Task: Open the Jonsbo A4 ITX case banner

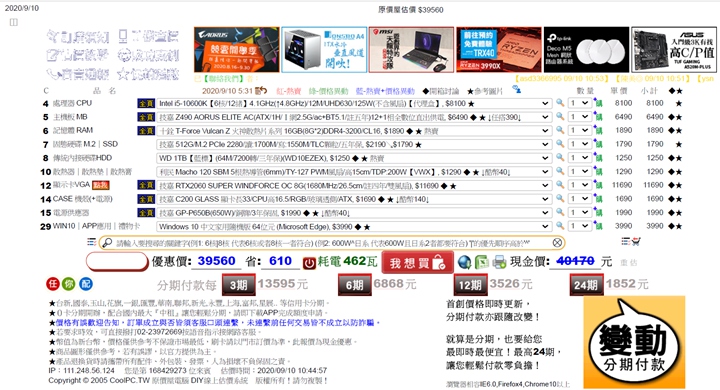Action: (324, 50)
